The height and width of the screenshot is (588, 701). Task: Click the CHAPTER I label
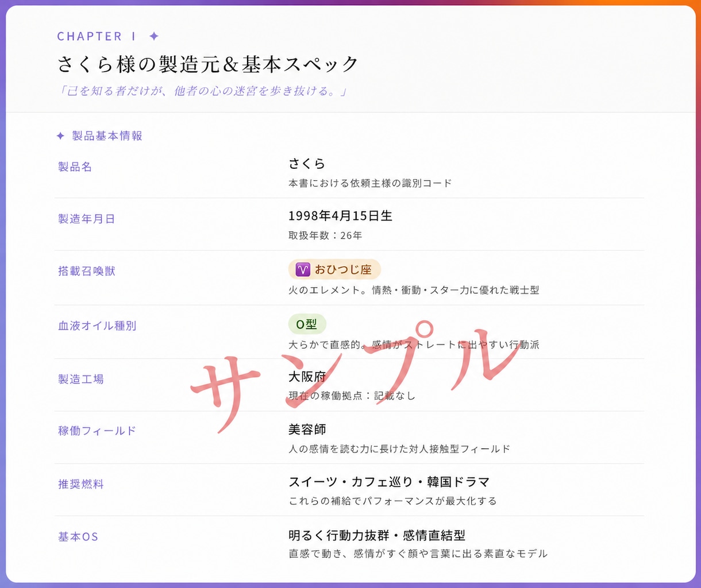(x=97, y=36)
